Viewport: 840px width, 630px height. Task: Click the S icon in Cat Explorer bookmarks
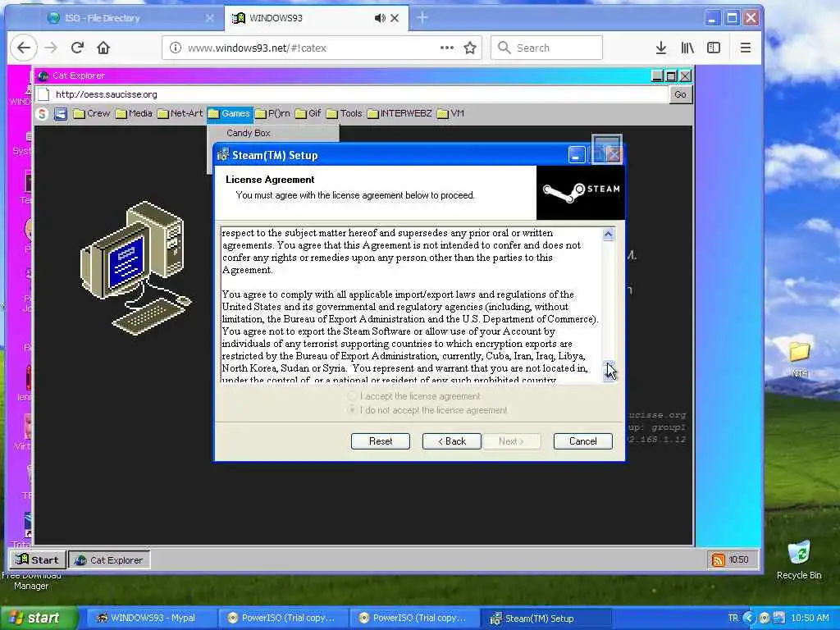[x=42, y=113]
